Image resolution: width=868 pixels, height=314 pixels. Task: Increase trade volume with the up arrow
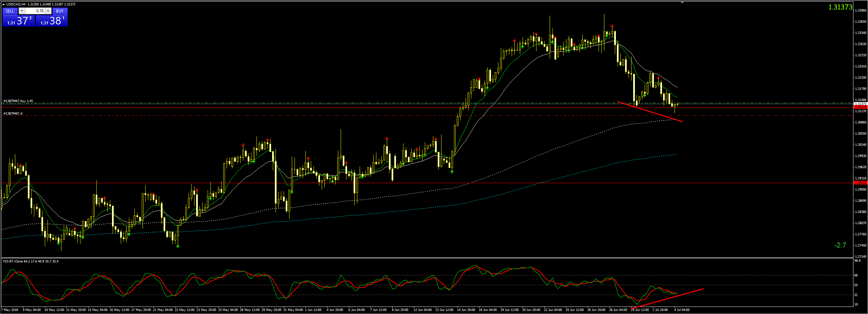pos(48,11)
